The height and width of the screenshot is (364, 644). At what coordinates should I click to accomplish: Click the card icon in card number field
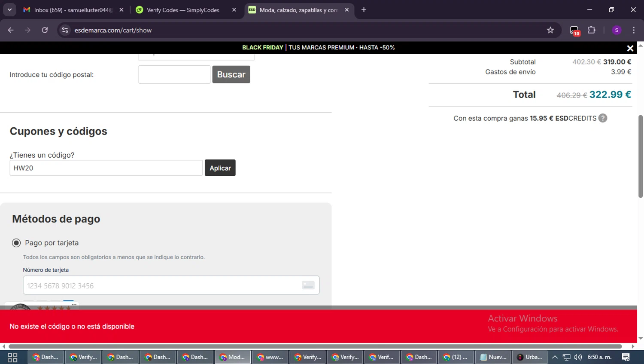coord(308,285)
